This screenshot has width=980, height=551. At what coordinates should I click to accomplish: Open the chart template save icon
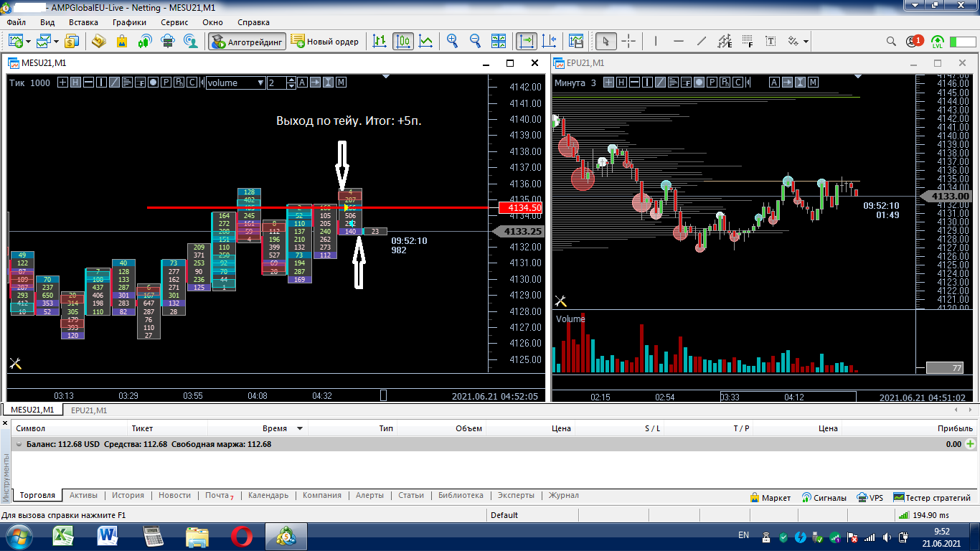576,41
